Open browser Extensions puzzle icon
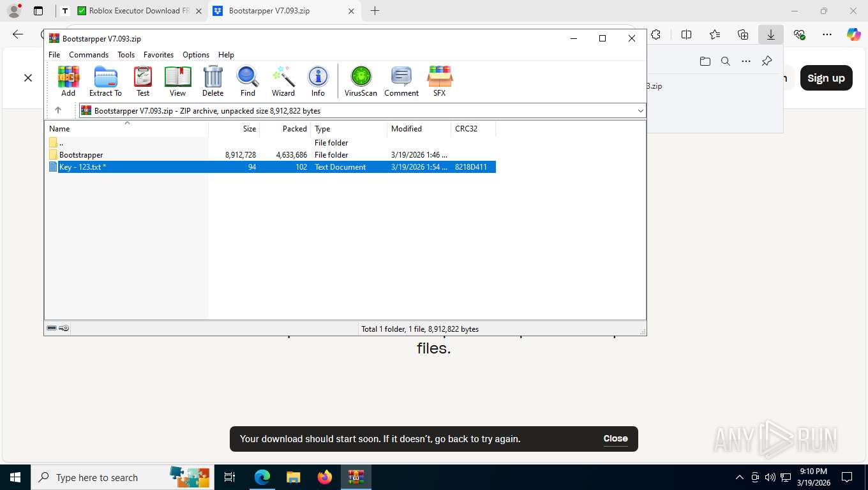This screenshot has width=868, height=490. (x=655, y=34)
